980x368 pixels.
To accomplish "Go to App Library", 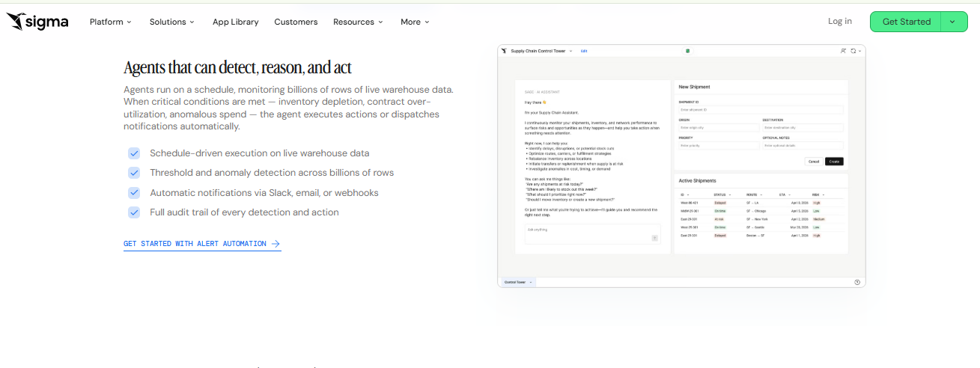I will tap(235, 22).
